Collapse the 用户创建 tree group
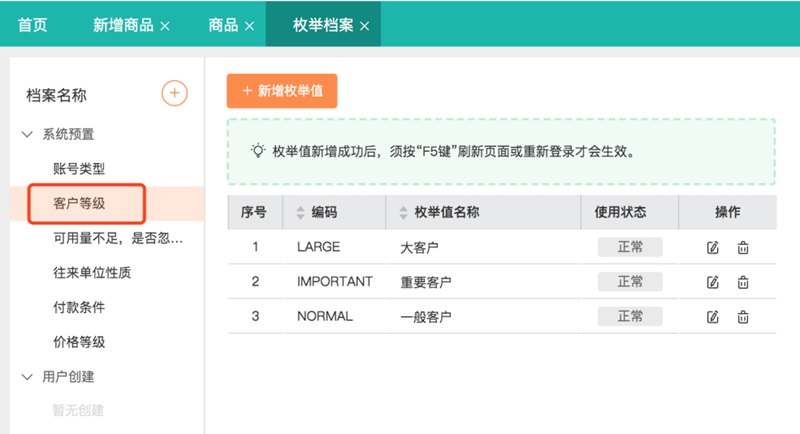The width and height of the screenshot is (800, 434). (28, 377)
